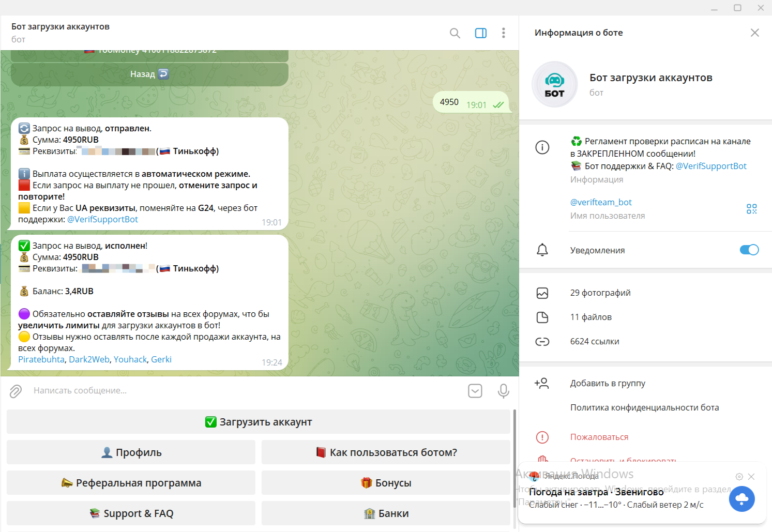This screenshot has width=772, height=532.
Task: Collapse the bot keyboard with the arrow icon
Action: tap(475, 391)
